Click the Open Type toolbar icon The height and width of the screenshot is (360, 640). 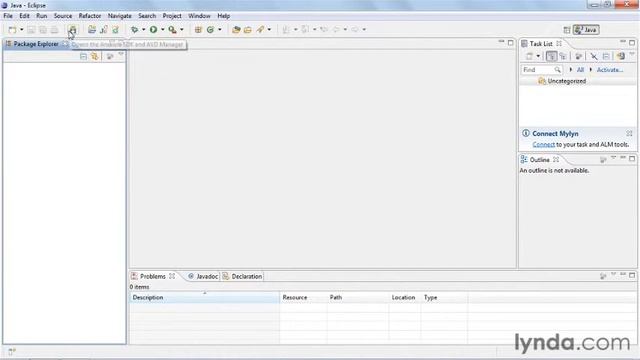[x=236, y=30]
